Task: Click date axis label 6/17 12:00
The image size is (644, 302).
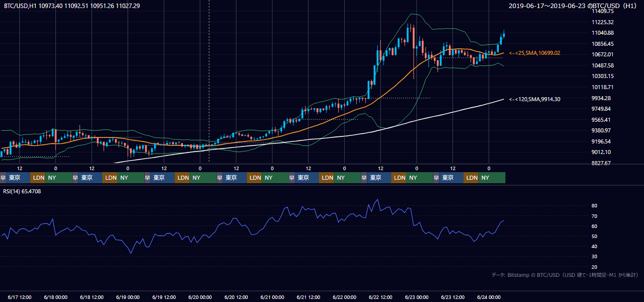Action: click(20, 297)
